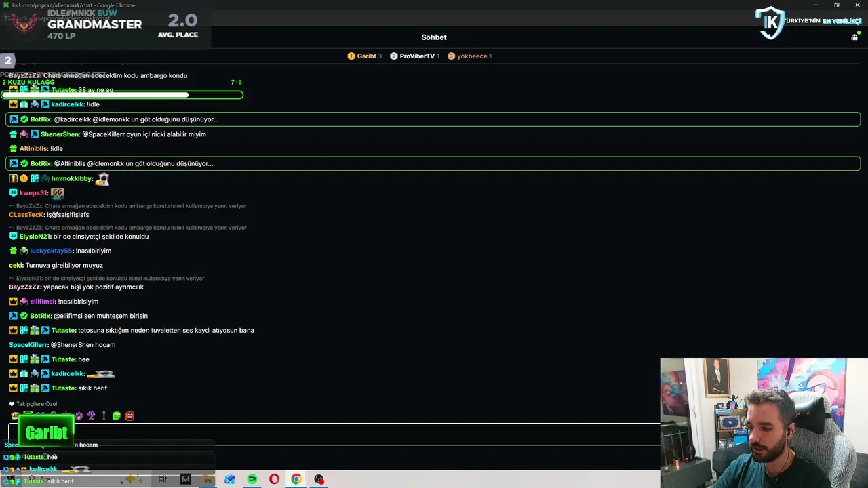
Task: Open ProViberTV in the gifter leaderboard
Action: pos(415,56)
